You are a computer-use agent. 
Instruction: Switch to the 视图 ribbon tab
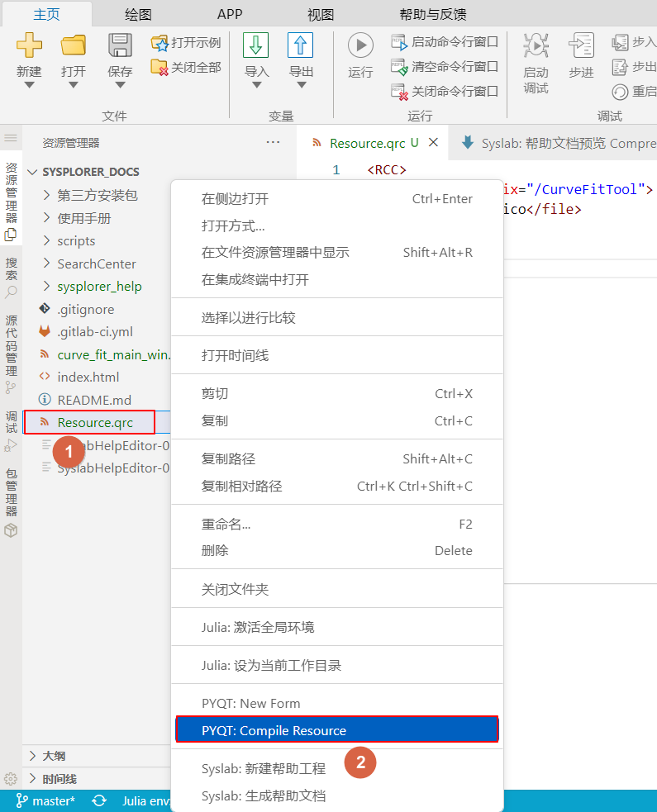coord(321,14)
